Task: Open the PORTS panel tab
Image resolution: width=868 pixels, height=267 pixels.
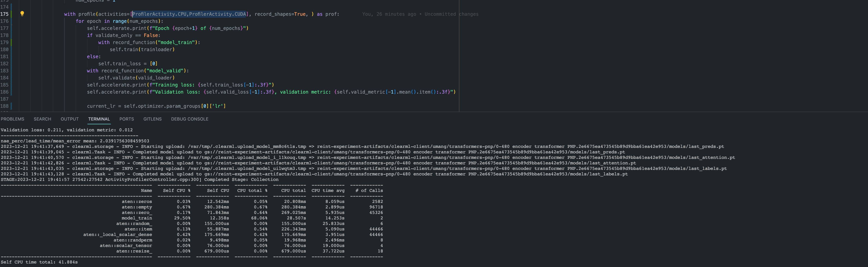Action: tap(126, 119)
